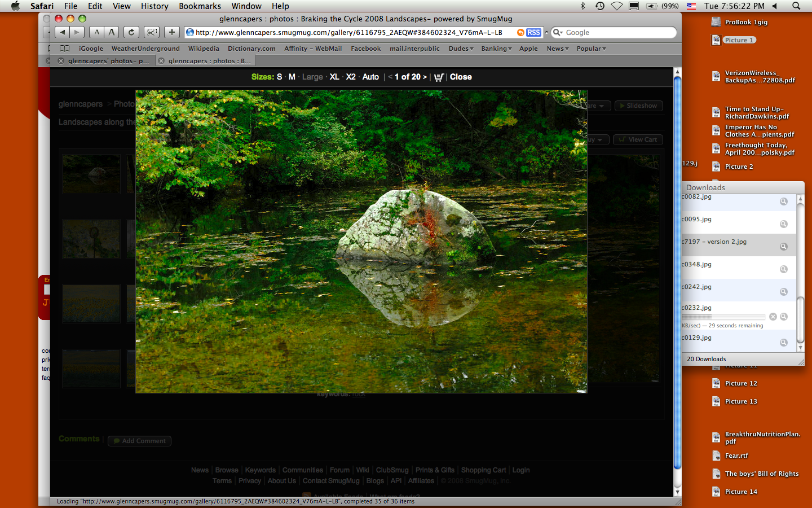Select size X2 in the lightbox bar

[351, 77]
